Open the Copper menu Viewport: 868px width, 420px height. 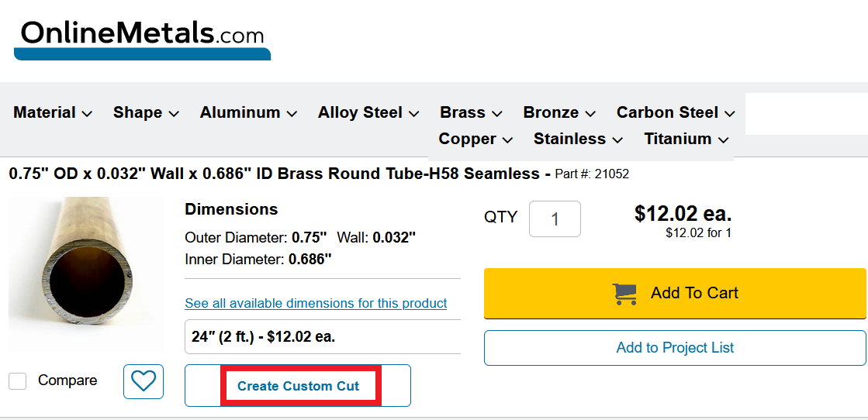point(475,139)
